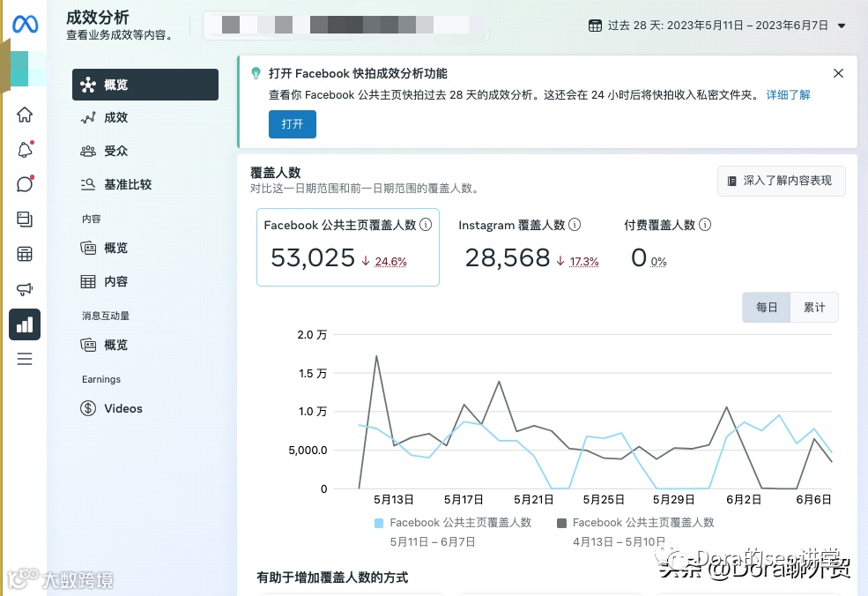Screen dimensions: 868x596
Task: Click light blue legend swatch 5月11日 – 6月7日
Action: 379,523
